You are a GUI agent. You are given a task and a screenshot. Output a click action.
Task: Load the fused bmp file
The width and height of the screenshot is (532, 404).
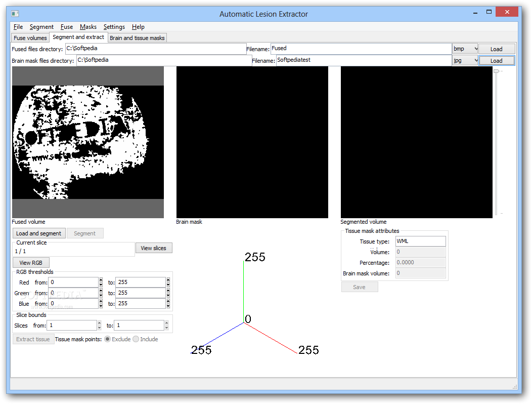497,49
